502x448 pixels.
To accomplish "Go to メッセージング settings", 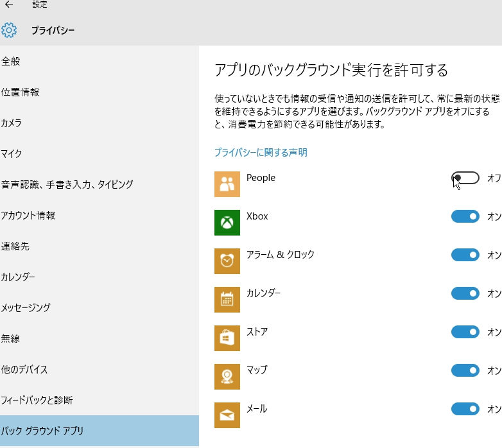I will click(100, 307).
